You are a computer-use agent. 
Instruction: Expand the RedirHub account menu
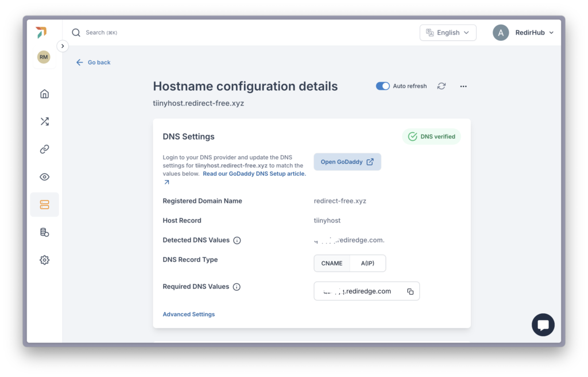[x=524, y=33]
